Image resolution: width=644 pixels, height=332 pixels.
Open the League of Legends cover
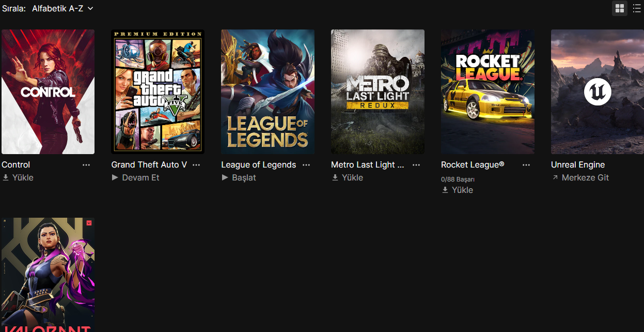[x=268, y=92]
